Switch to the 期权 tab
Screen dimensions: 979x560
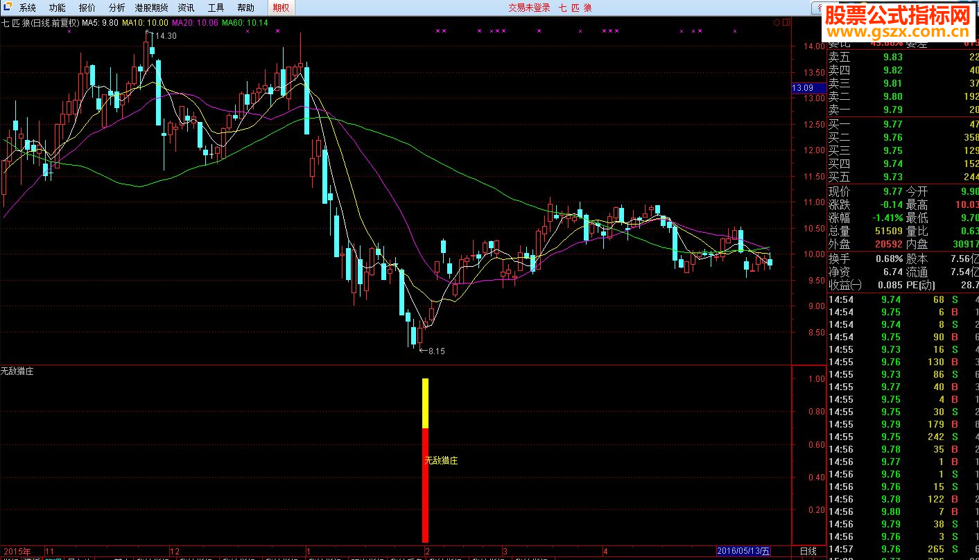point(281,8)
